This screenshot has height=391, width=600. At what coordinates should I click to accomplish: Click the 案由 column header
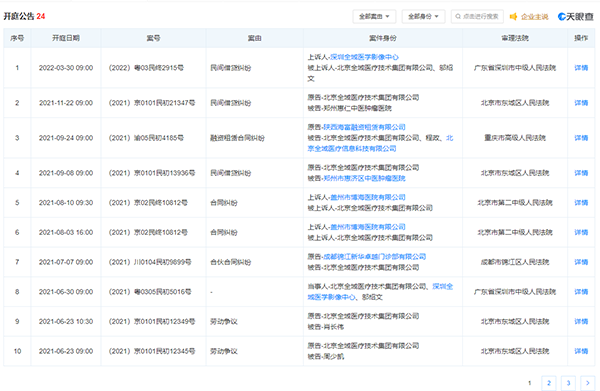point(254,38)
